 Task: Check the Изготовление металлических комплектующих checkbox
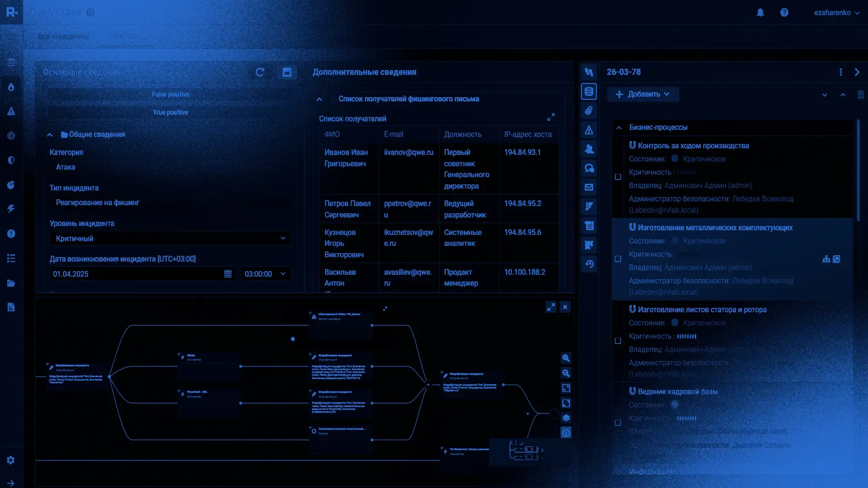(618, 259)
